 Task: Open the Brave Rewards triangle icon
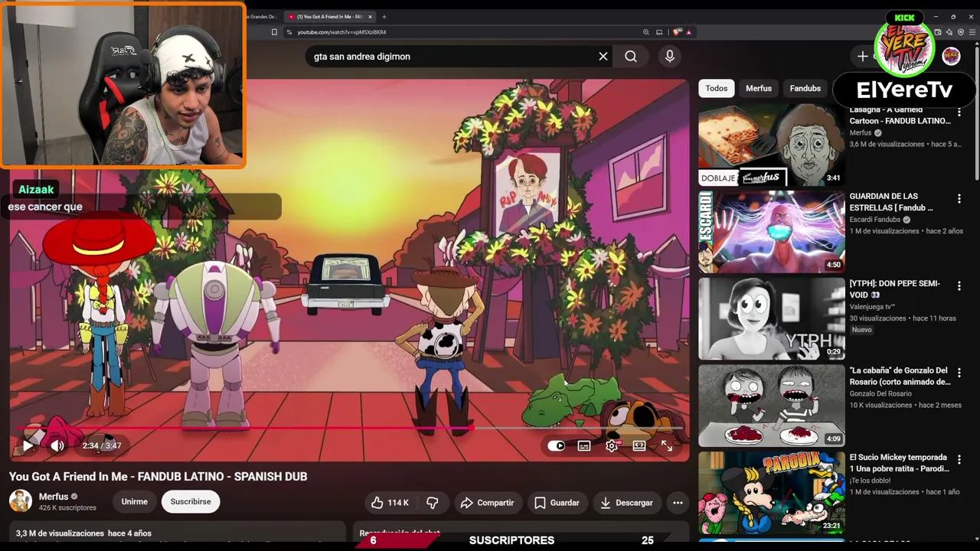pos(688,32)
